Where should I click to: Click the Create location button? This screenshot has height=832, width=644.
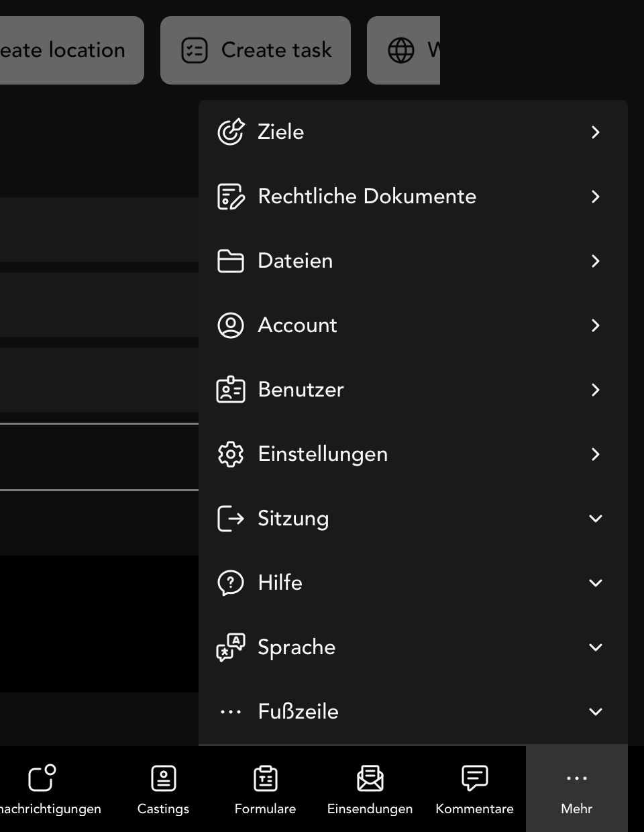pyautogui.click(x=72, y=50)
